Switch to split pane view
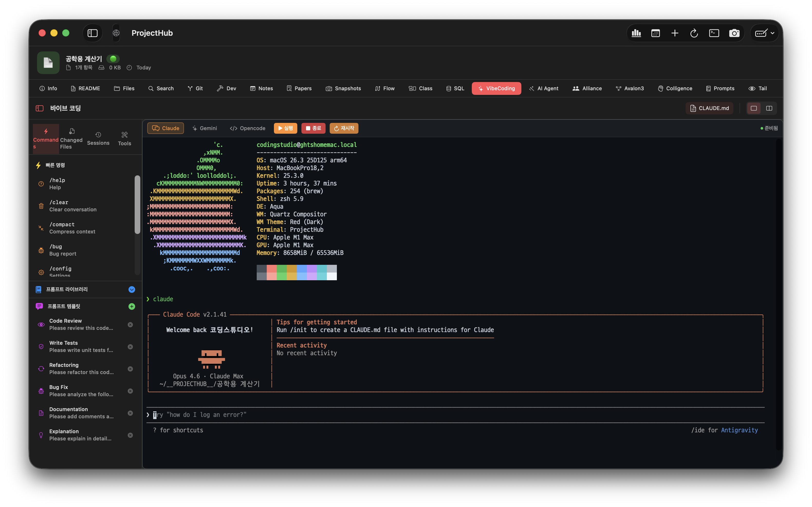 point(769,108)
